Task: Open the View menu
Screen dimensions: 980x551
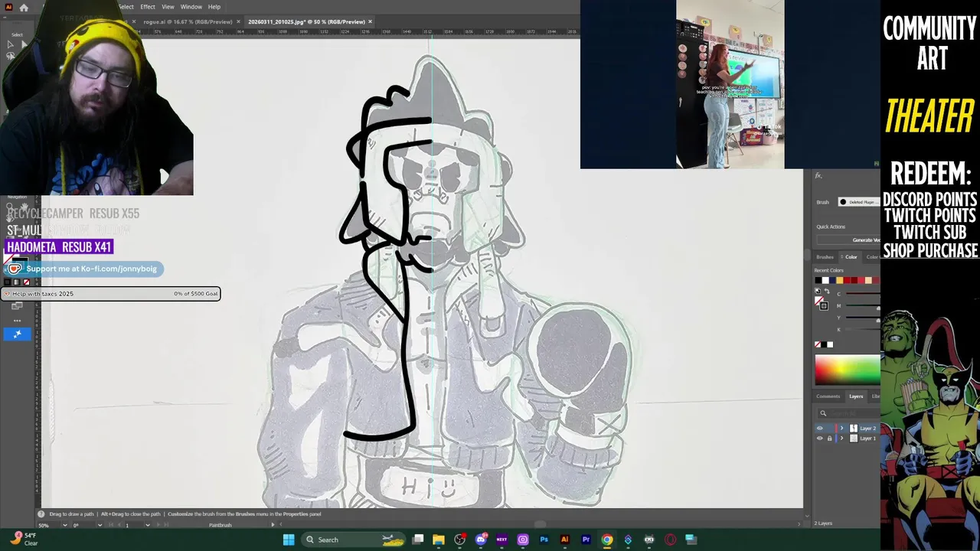Action: [168, 7]
